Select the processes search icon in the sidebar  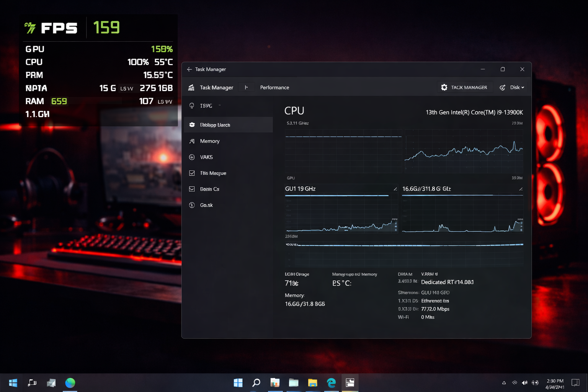point(192,106)
